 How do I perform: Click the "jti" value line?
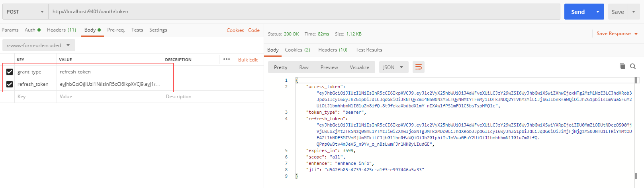pos(365,170)
